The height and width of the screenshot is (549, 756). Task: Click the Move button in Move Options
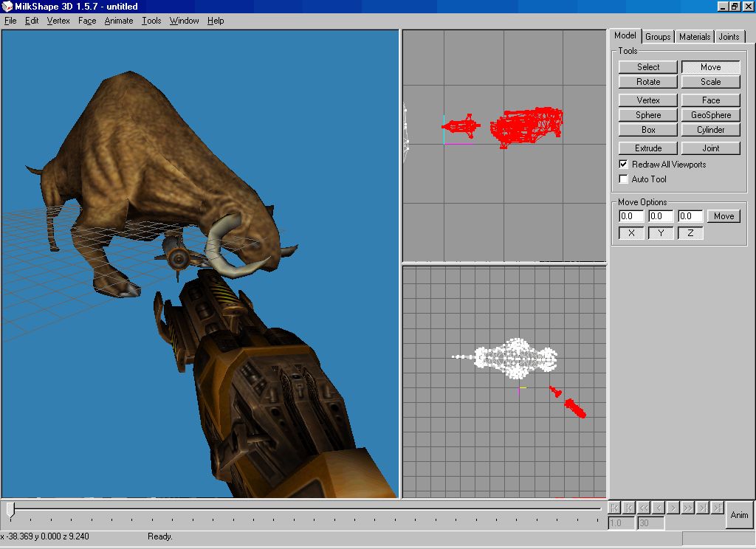(724, 216)
